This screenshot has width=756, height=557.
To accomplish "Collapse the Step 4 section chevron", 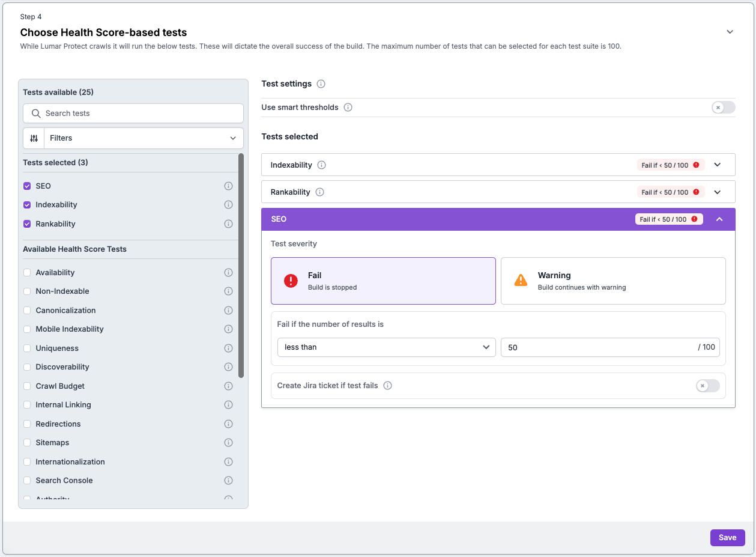I will (730, 32).
